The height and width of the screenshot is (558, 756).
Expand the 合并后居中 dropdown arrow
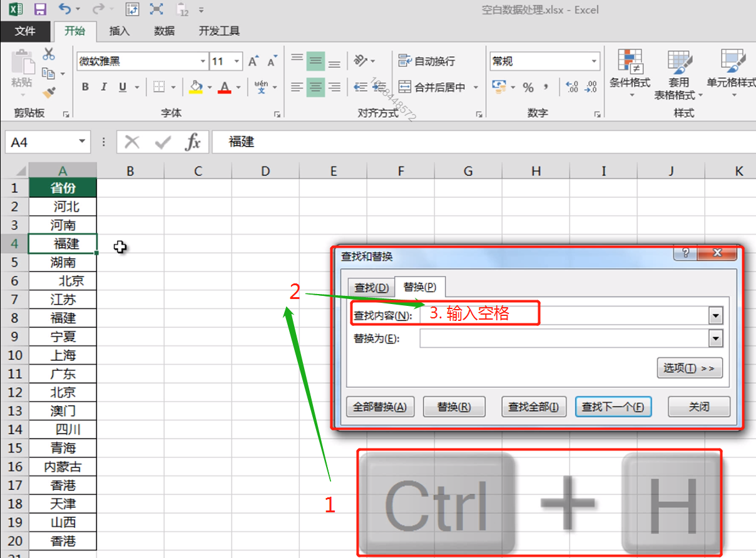point(476,88)
